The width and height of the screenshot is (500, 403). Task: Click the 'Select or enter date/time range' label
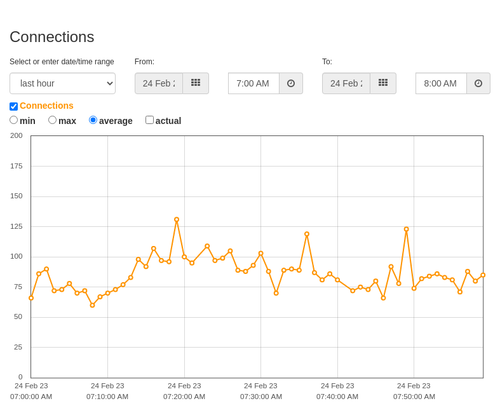pos(62,62)
